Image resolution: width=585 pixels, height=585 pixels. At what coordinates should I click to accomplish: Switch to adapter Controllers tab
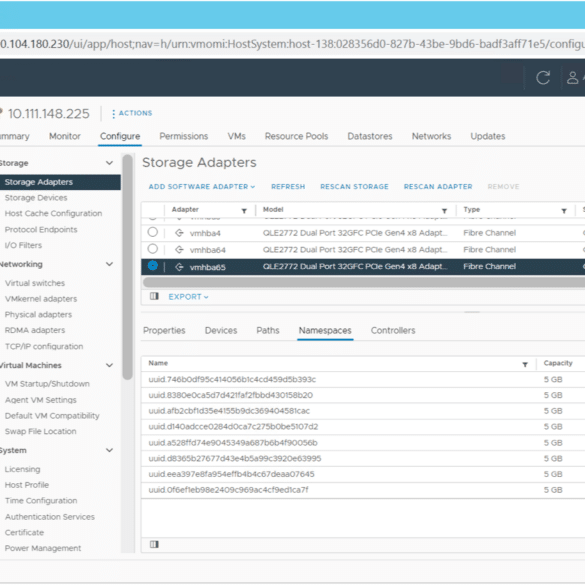coord(393,331)
